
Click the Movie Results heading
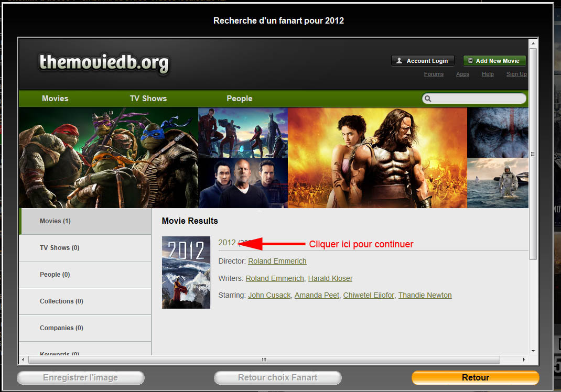pyautogui.click(x=190, y=221)
